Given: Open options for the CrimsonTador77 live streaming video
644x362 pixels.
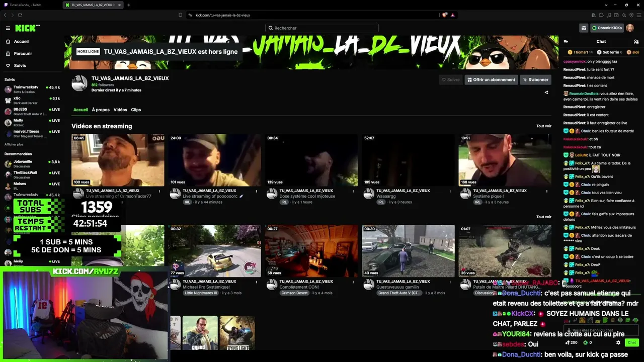Looking at the screenshot, I should tap(159, 191).
